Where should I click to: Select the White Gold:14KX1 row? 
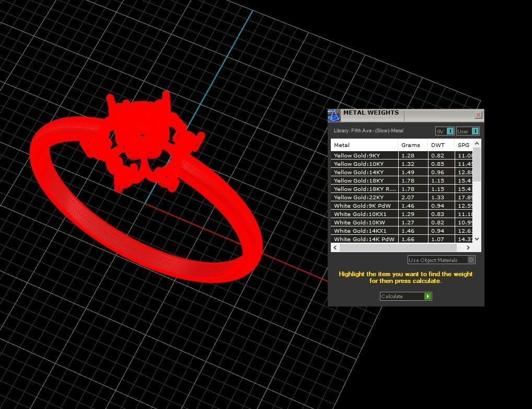[x=402, y=231]
